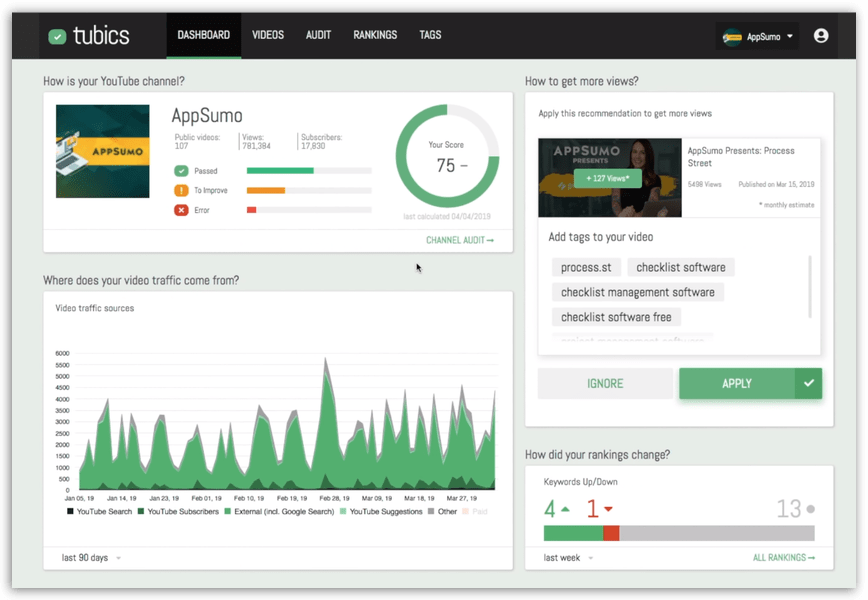Click the red down arrow next to 1
Image resolution: width=868 pixels, height=600 pixels.
click(610, 509)
